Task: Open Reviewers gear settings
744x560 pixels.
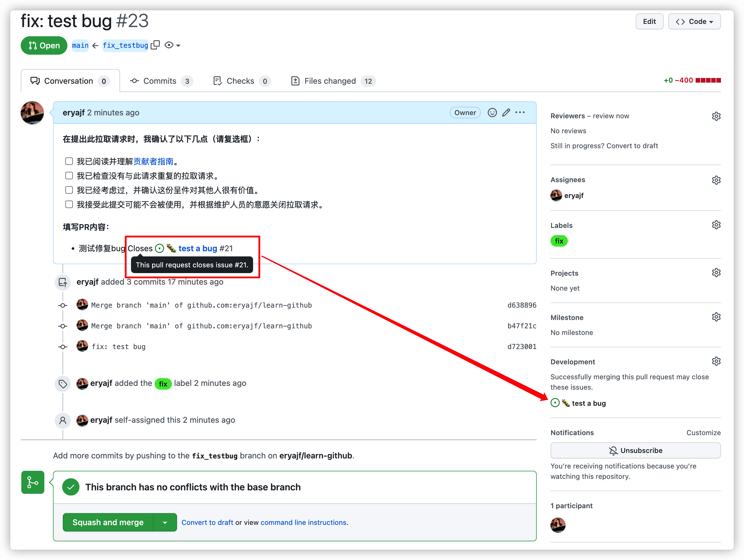Action: pos(716,116)
